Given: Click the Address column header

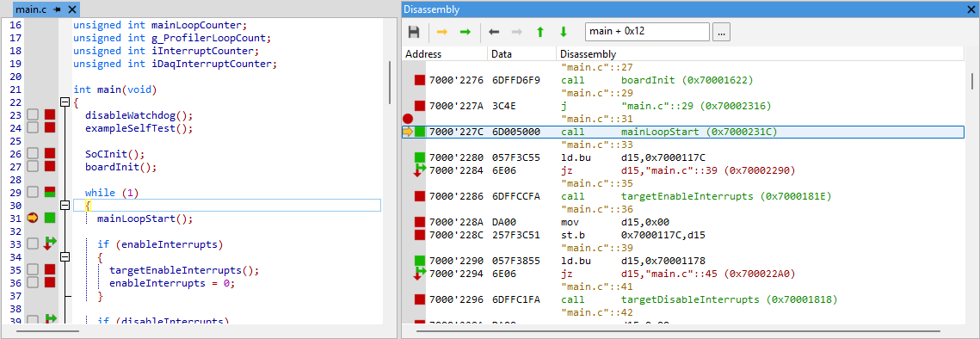Looking at the screenshot, I should 445,54.
